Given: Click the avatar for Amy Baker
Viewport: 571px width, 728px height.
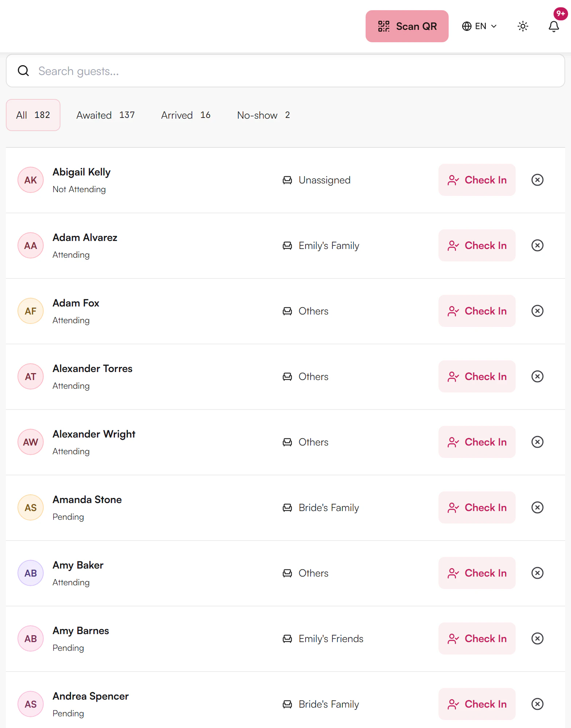Looking at the screenshot, I should 31,573.
